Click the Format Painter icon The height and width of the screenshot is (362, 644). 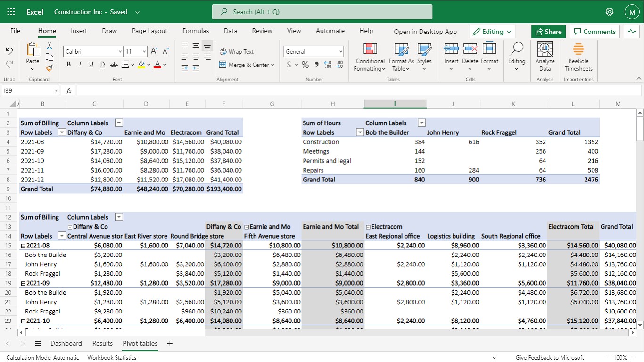(50, 68)
